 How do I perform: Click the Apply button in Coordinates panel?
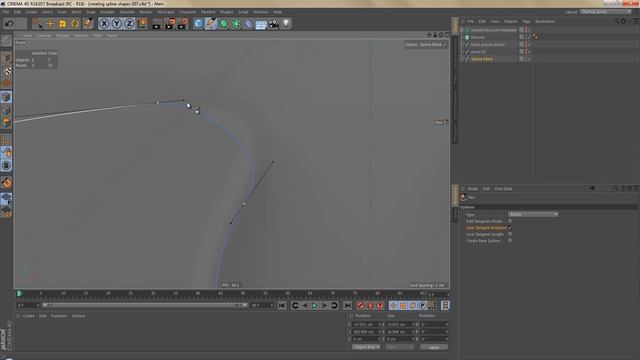(x=434, y=347)
